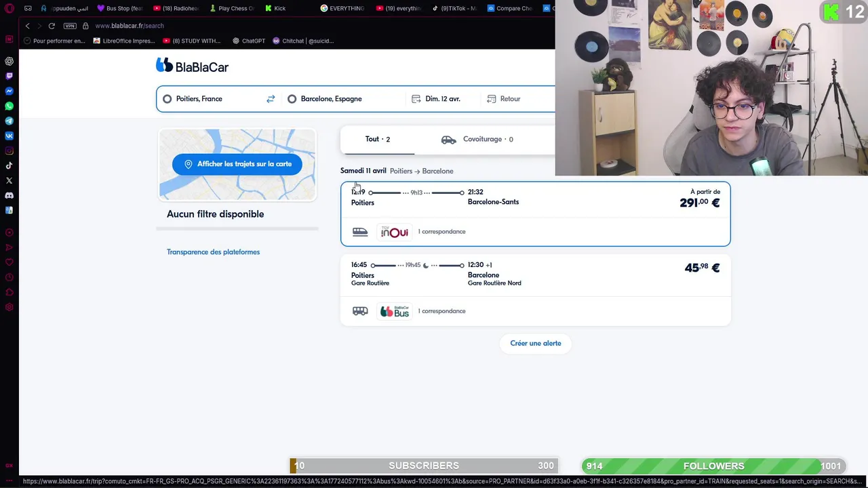
Task: Click the green FOLLOWERS progress bar overlay
Action: [x=713, y=466]
